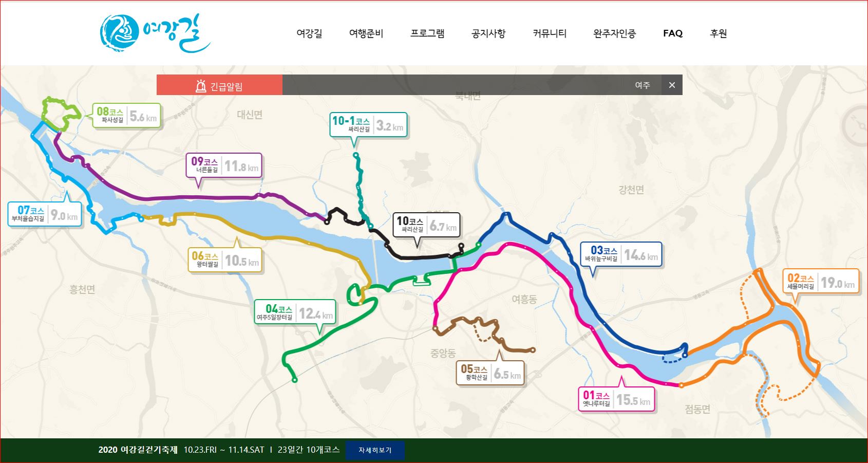Open course 02 세물머리길 marker
The image size is (868, 463).
[x=820, y=281]
